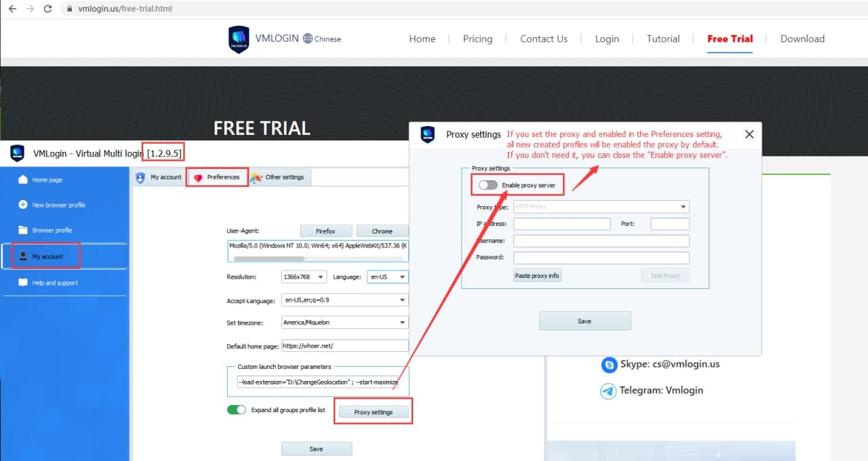Viewport: 868px width, 461px height.
Task: Click the New browser profile plus icon
Action: point(23,205)
